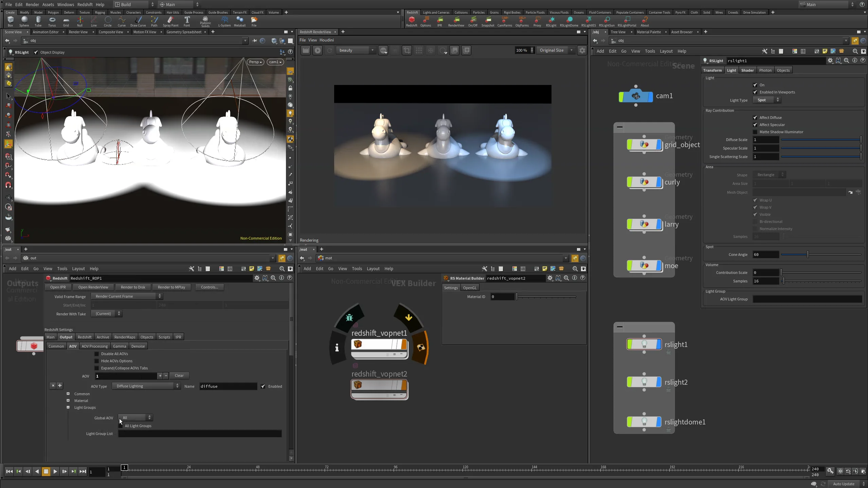
Task: Enable the Bi-directional checkbox in Area section
Action: 755,221
